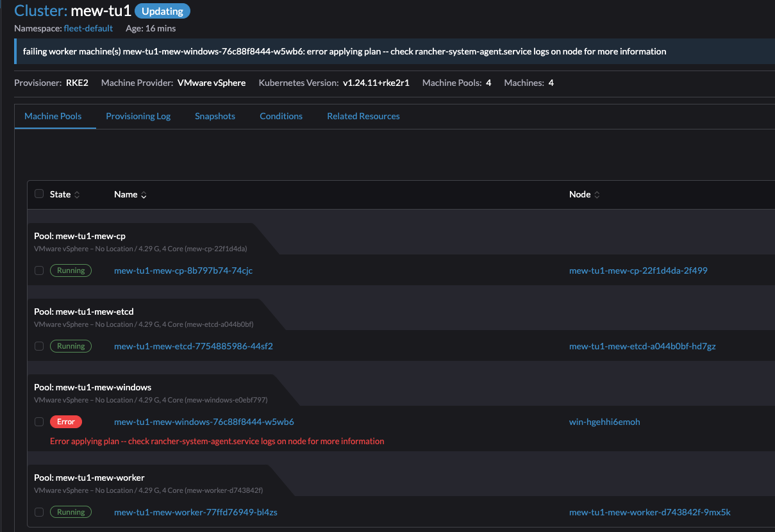Select the Machine Pools tab
The height and width of the screenshot is (532, 775).
coord(53,116)
